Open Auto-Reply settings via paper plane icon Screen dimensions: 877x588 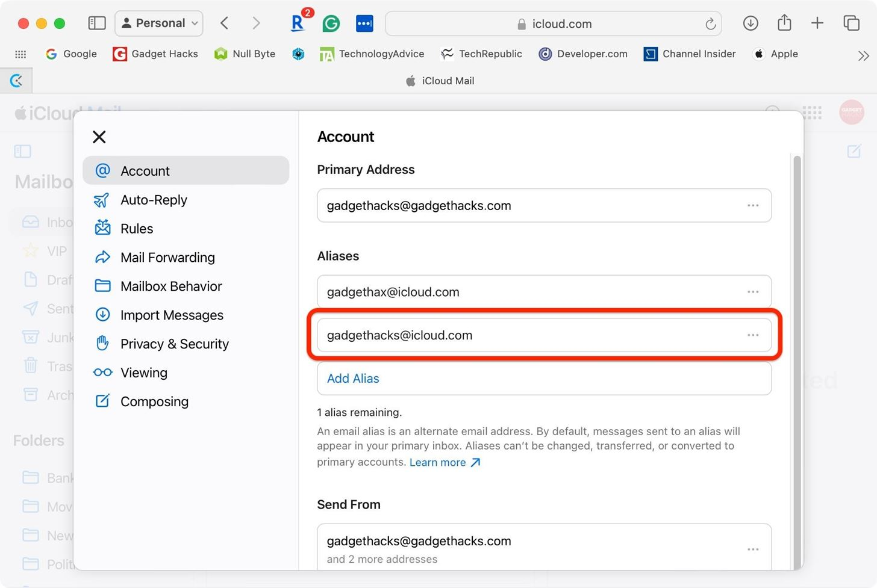(x=102, y=199)
